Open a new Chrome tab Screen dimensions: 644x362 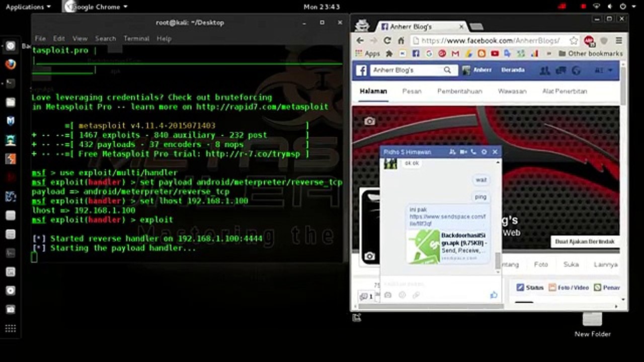[x=476, y=27]
